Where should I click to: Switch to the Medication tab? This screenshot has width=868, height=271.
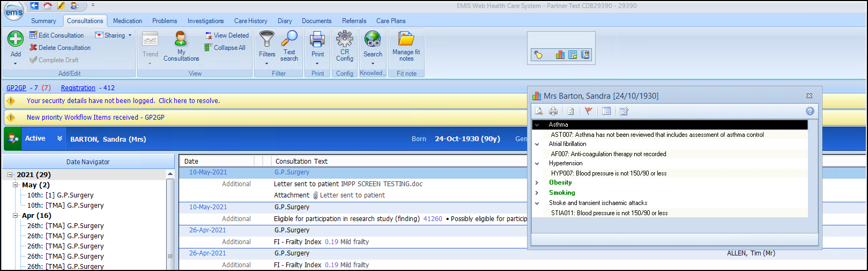pos(128,21)
